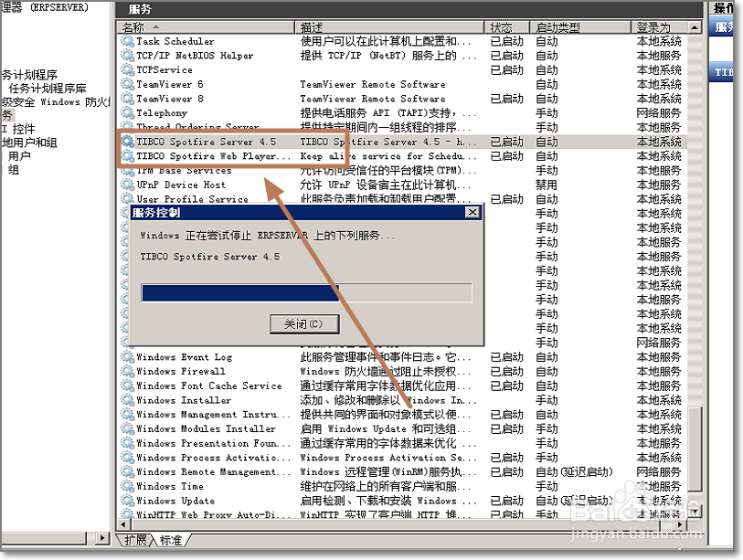743x560 pixels.
Task: Click the Windows Installer gear icon
Action: (127, 400)
